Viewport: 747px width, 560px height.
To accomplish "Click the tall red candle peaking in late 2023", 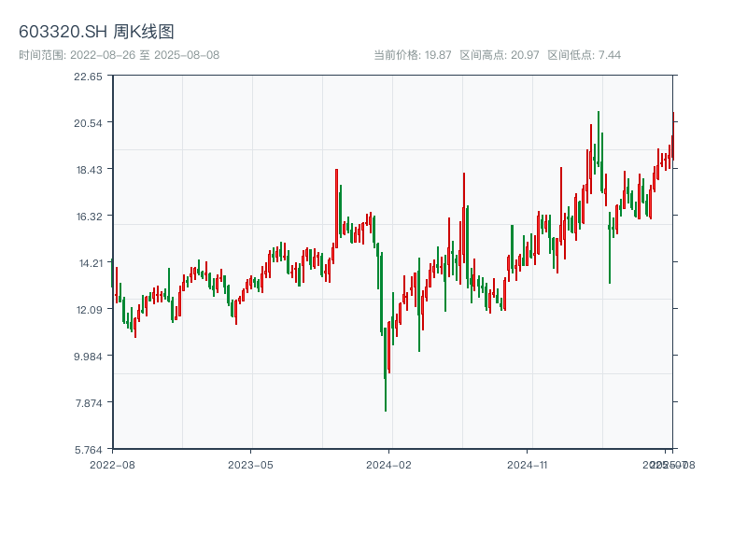I will pyautogui.click(x=336, y=201).
